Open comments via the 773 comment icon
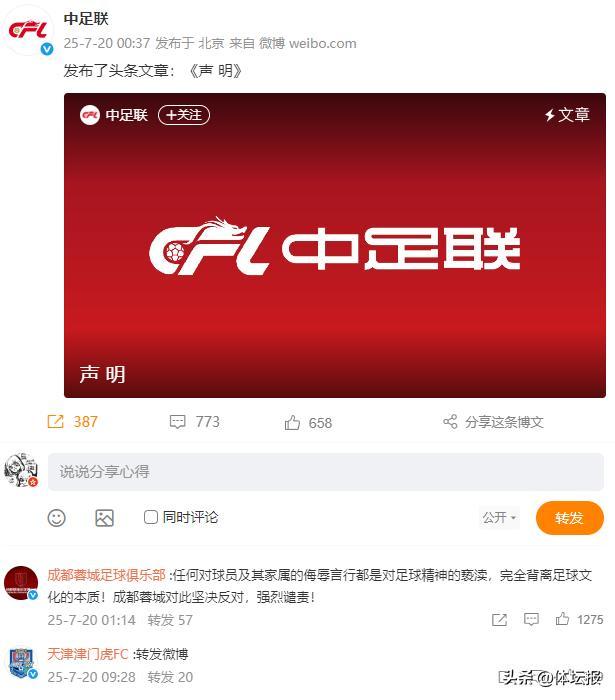The image size is (615, 700). (x=178, y=422)
